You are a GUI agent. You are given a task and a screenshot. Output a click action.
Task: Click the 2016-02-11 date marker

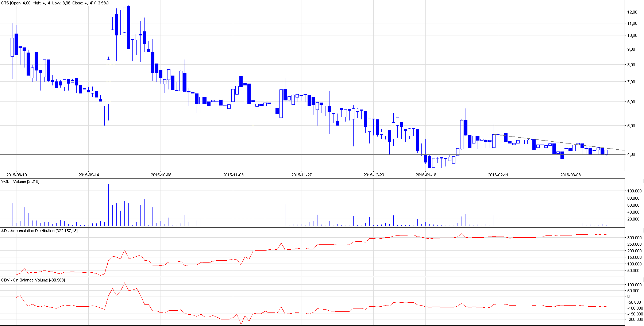(498, 175)
